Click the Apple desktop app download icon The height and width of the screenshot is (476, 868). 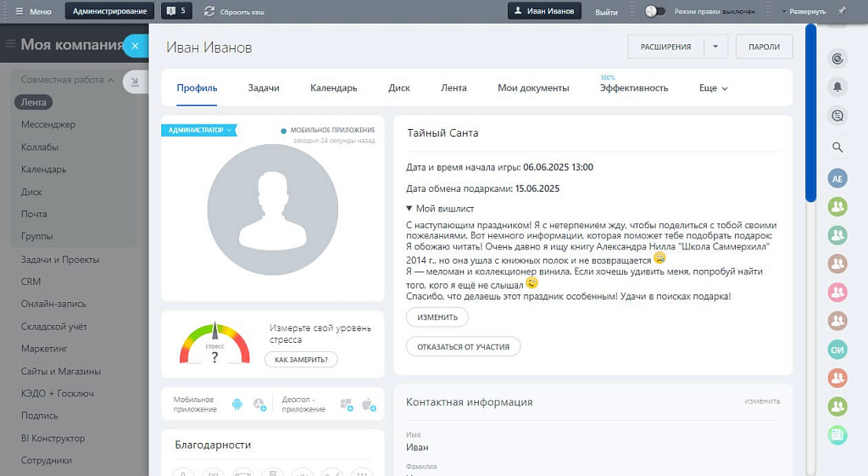click(x=368, y=404)
